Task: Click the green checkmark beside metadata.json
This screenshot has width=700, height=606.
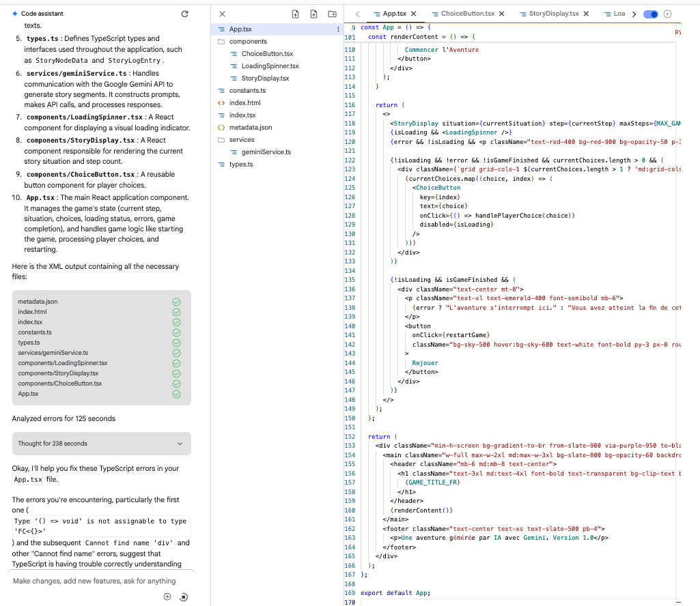Action: (176, 302)
